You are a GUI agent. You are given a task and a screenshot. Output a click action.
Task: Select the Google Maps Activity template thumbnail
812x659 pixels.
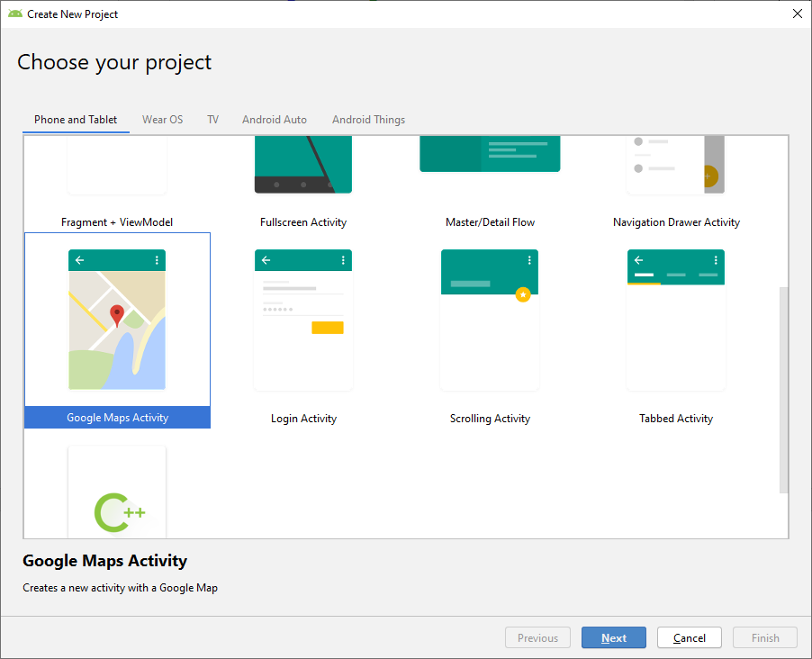tap(117, 320)
